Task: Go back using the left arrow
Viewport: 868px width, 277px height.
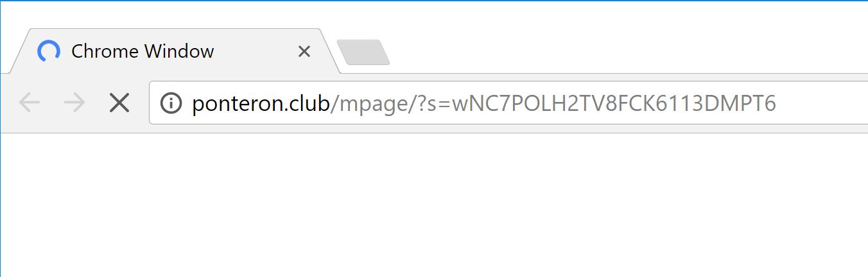Action: tap(30, 103)
